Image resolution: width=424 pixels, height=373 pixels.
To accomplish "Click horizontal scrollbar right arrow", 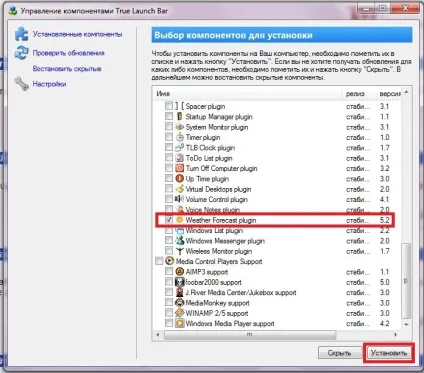I will [x=396, y=334].
